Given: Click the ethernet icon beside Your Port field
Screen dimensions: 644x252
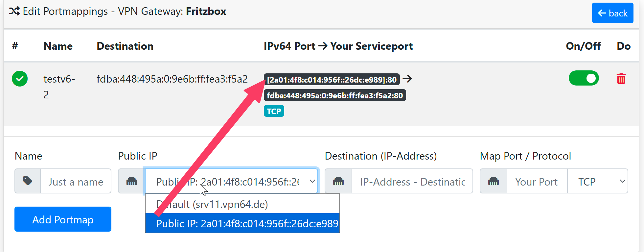Looking at the screenshot, I should (494, 181).
